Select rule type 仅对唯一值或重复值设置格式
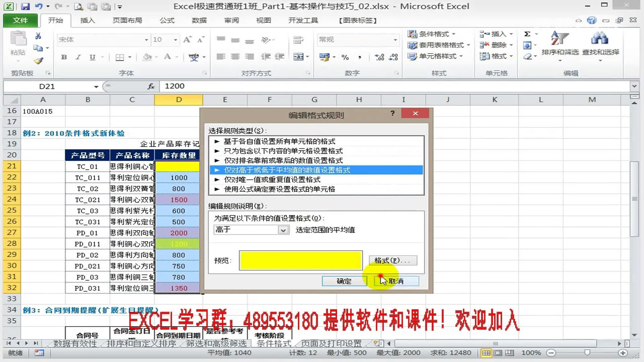This screenshot has height=362, width=644. (271, 180)
